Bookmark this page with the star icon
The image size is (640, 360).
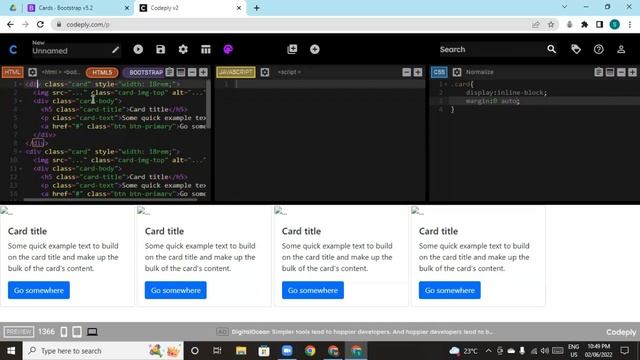point(551,24)
